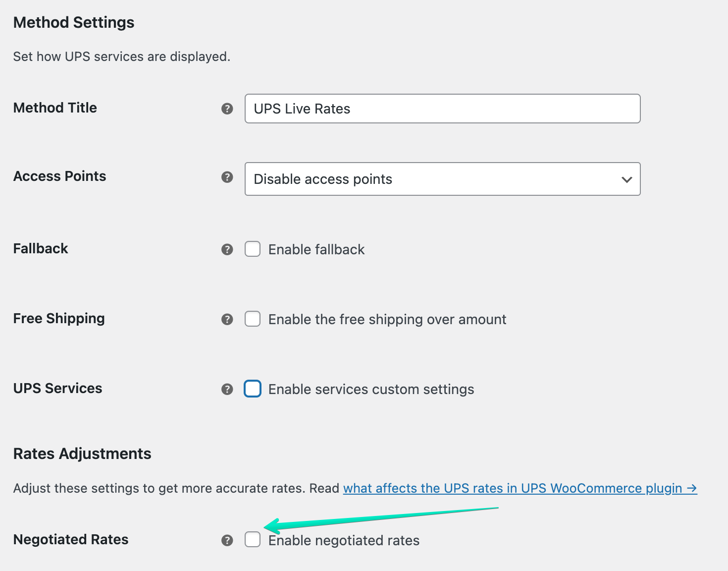Click the "Enable services custom settings" label text
728x571 pixels.
371,389
